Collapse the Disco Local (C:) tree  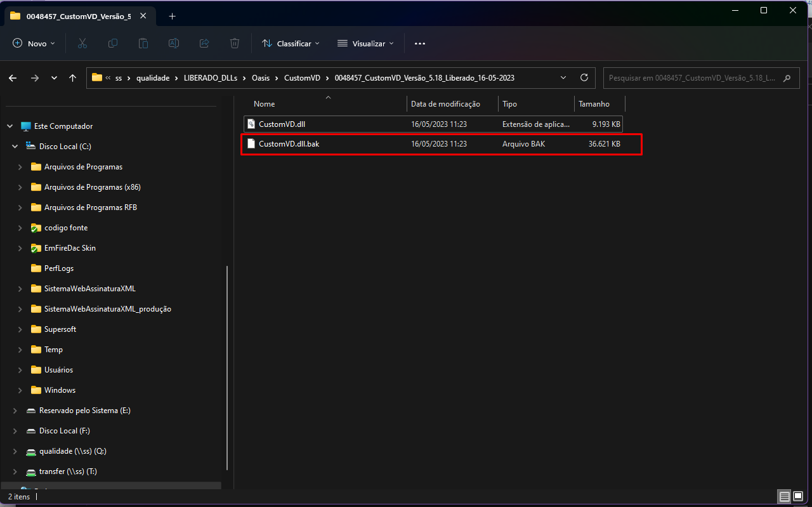pos(15,147)
